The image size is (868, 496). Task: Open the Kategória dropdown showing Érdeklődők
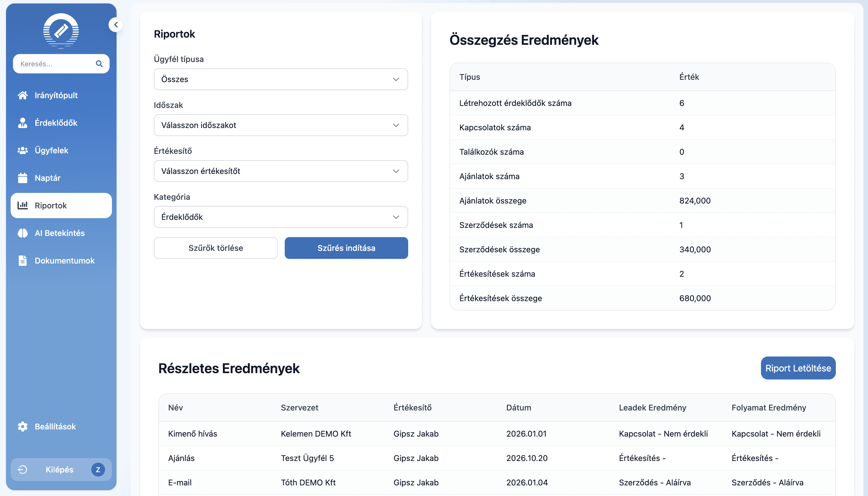[280, 217]
